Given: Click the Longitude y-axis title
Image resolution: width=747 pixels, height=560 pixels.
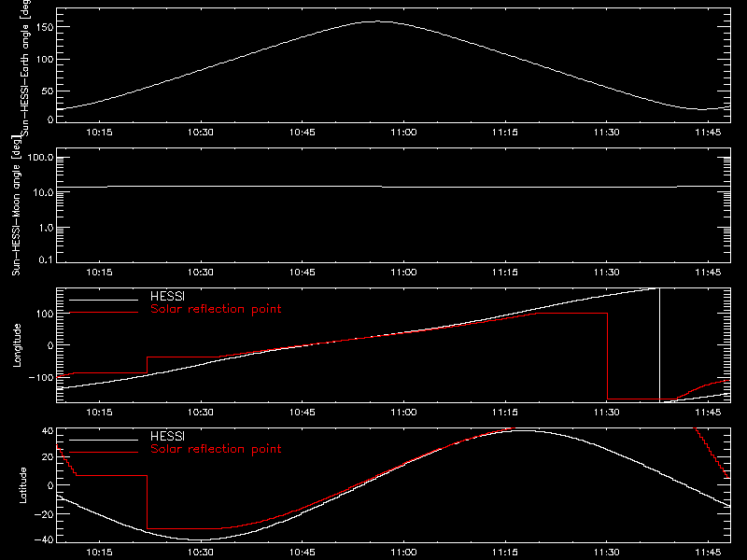Looking at the screenshot, I should point(17,345).
